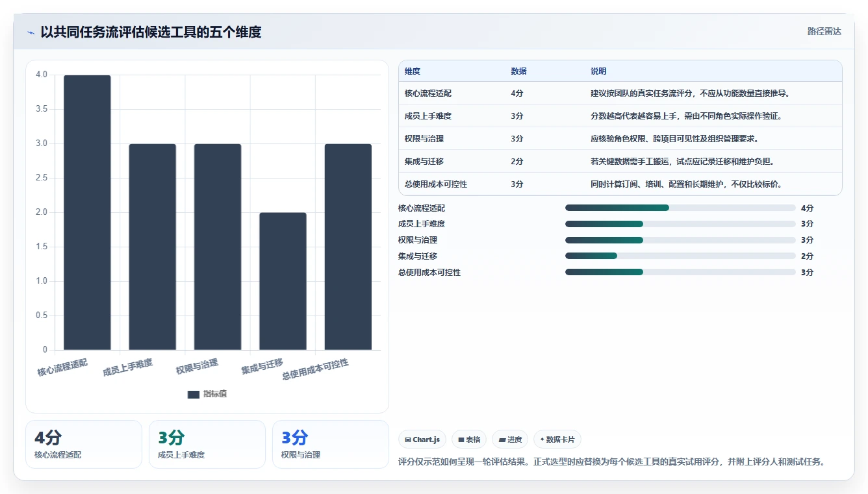This screenshot has height=494, width=868.
Task: Click the description starting 分数越高代表越容易上手
Action: 686,116
